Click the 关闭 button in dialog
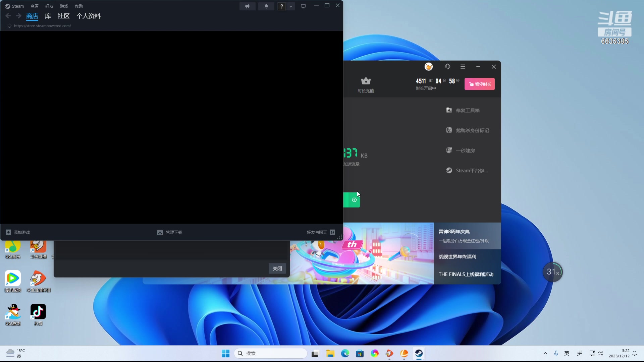The image size is (644, 362). tap(277, 268)
